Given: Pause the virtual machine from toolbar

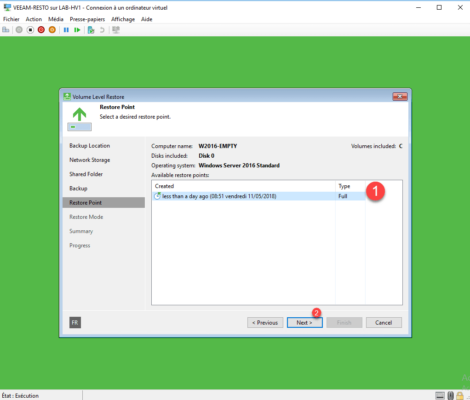Looking at the screenshot, I should pyautogui.click(x=66, y=30).
